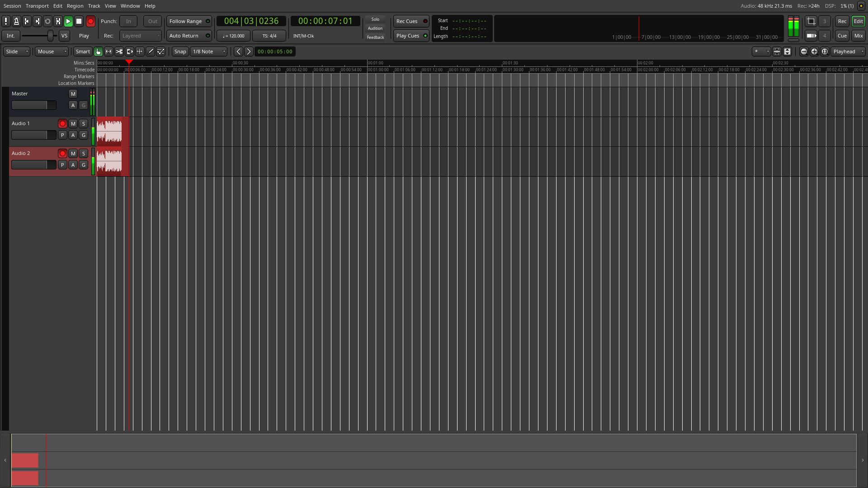The height and width of the screenshot is (488, 868).
Task: Select the Range tool
Action: [x=108, y=52]
